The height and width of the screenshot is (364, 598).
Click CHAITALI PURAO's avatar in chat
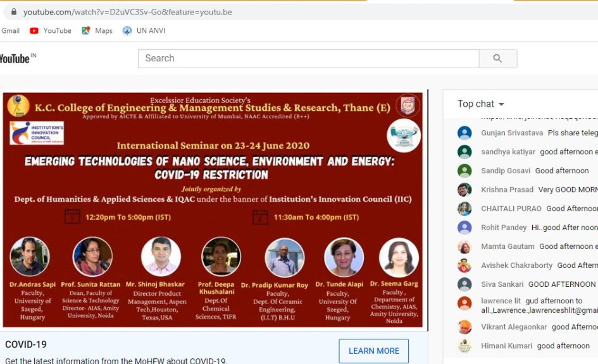[x=464, y=209]
